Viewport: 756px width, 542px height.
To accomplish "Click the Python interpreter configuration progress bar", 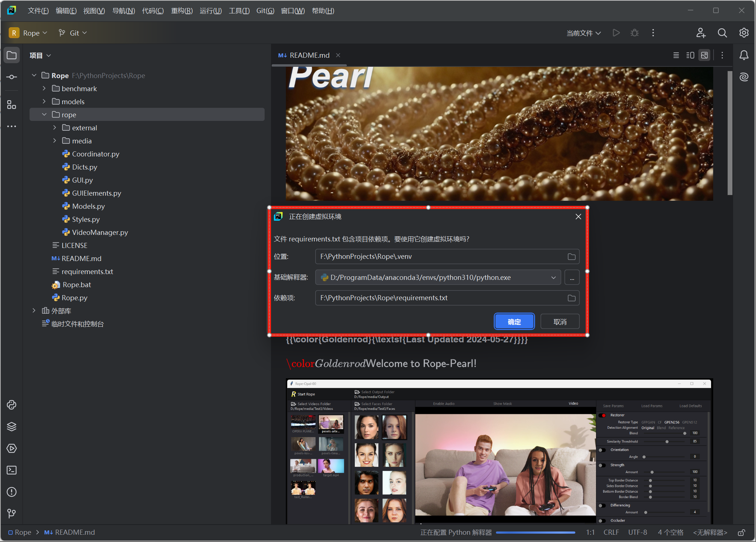I will (535, 533).
